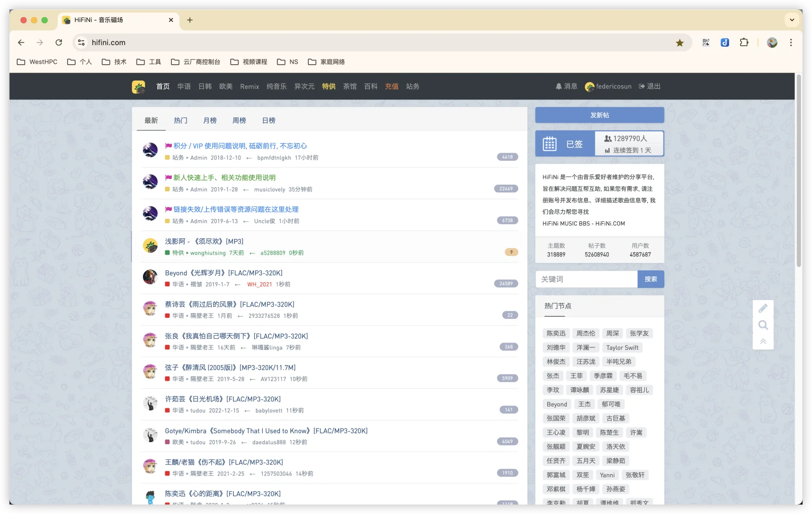Select the 周杰伦 hot tag

pos(586,334)
